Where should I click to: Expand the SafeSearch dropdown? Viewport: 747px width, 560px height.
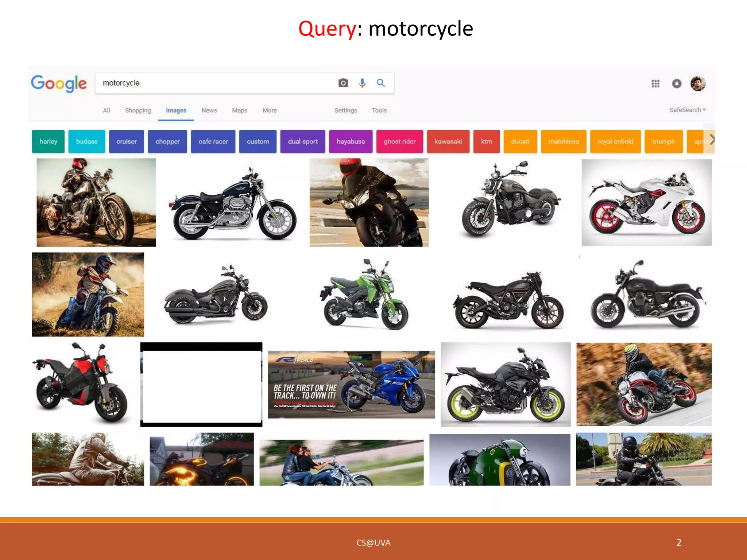(x=687, y=110)
